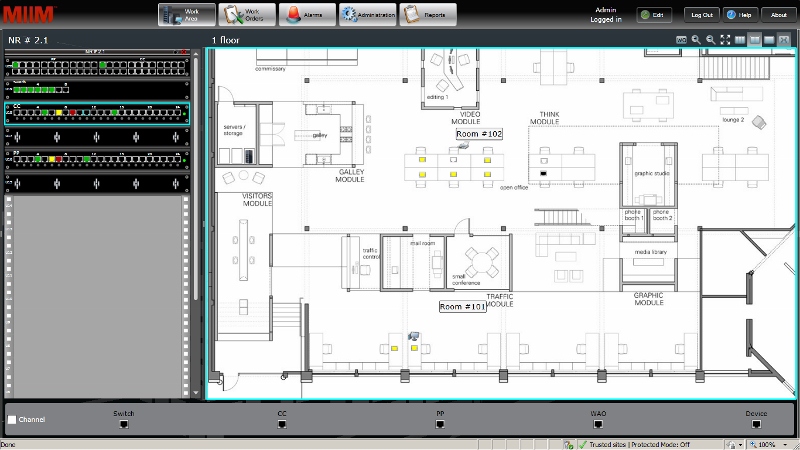800x450 pixels.
Task: Select the yellow port on CC panel
Action: click(59, 113)
